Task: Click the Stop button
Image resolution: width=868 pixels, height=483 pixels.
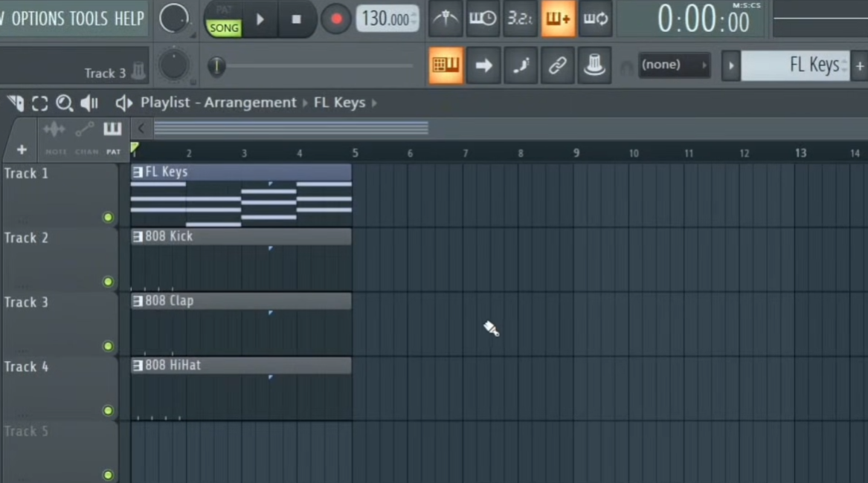Action: pyautogui.click(x=296, y=19)
